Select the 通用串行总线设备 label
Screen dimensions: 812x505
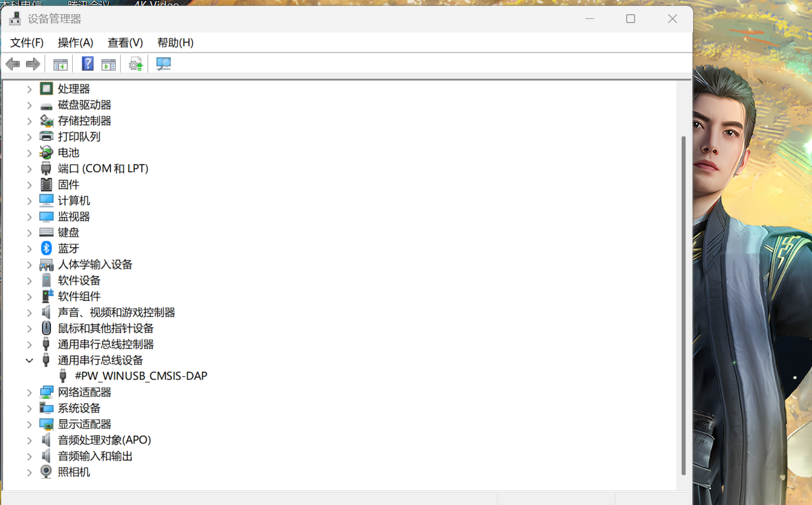click(x=101, y=360)
